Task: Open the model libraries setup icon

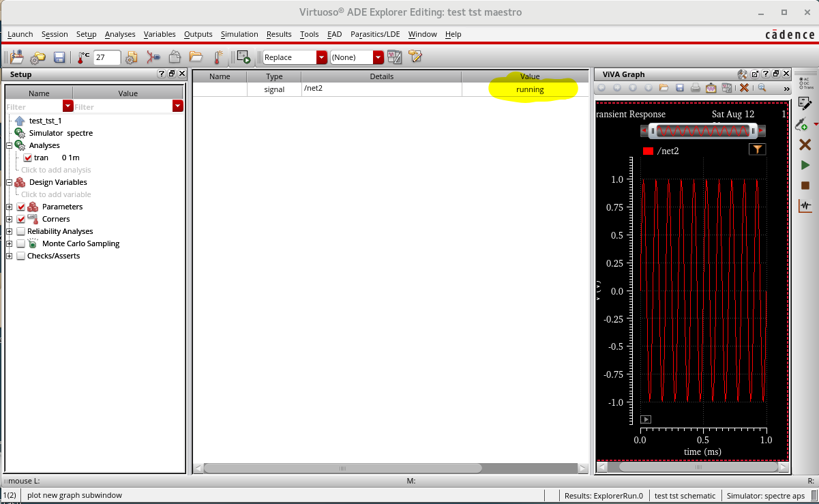Action: point(131,57)
